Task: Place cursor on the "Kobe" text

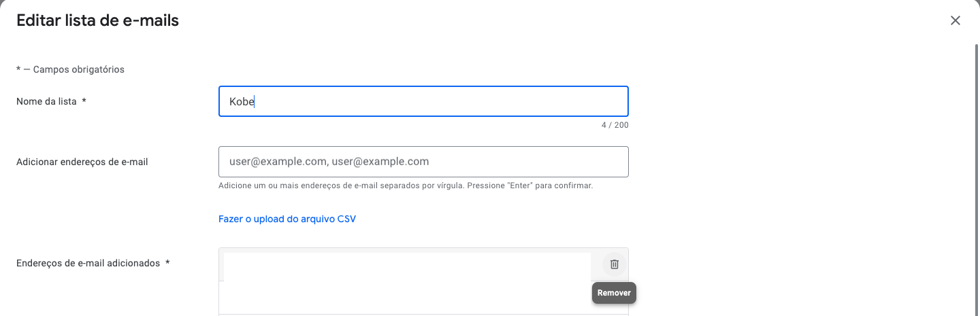Action: click(242, 102)
